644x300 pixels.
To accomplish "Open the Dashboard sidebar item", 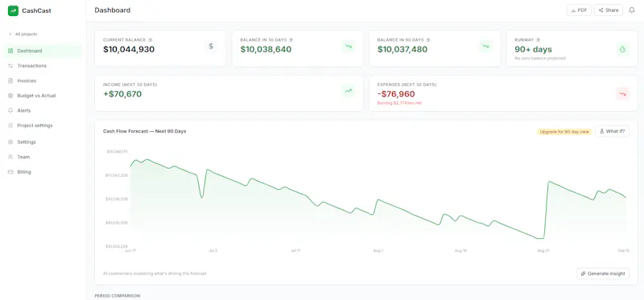I will [43, 51].
